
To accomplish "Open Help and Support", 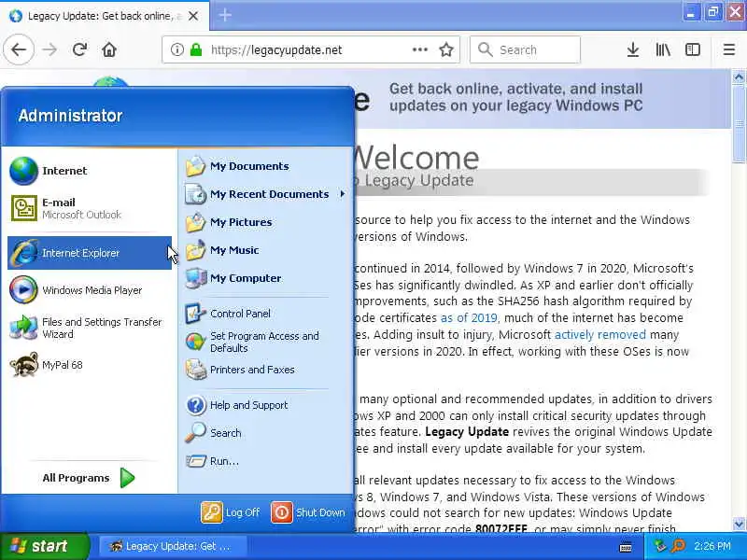I will (265, 405).
